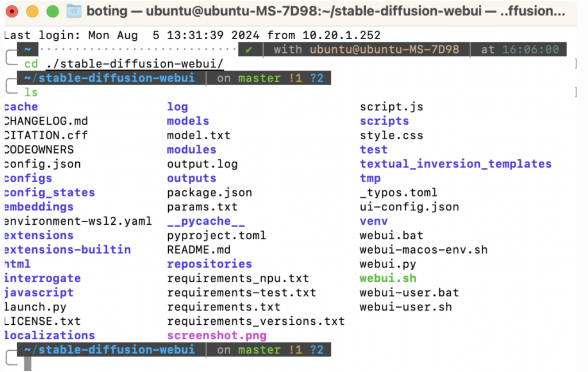Click the script.js file name
This screenshot has height=372, width=588.
point(392,107)
